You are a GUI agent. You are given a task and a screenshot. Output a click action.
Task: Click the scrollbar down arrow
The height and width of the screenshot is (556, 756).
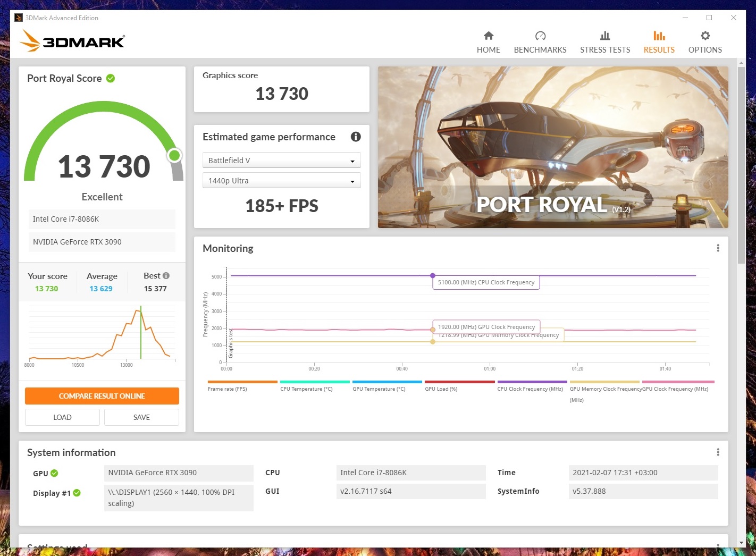[x=741, y=543]
